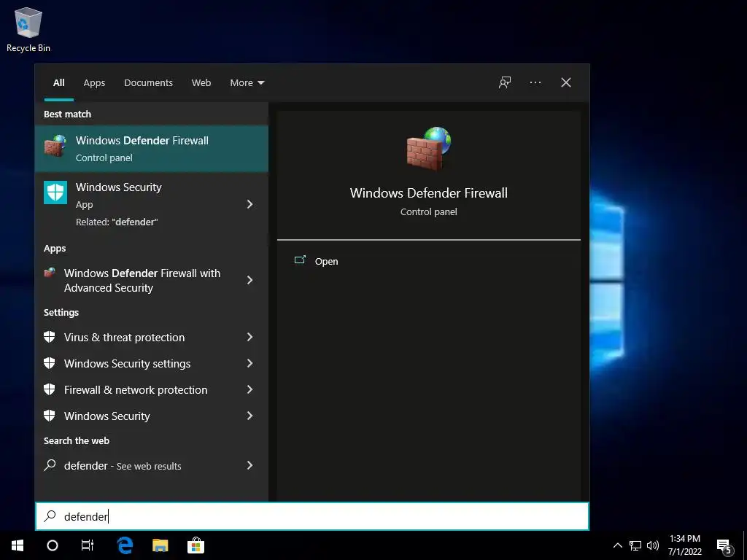Open the notification action center
Screen dimensions: 747x560
[724, 546]
